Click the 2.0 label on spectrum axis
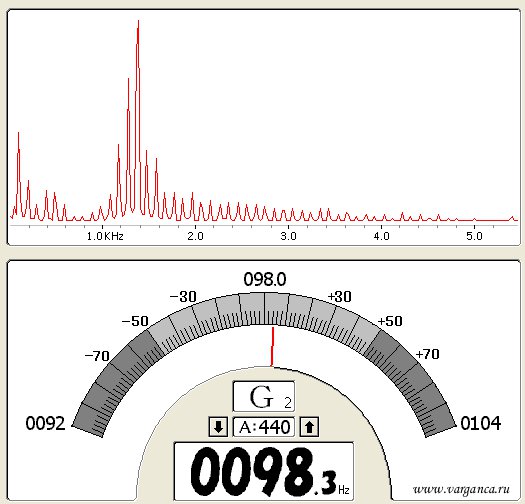The image size is (525, 504). pos(195,236)
